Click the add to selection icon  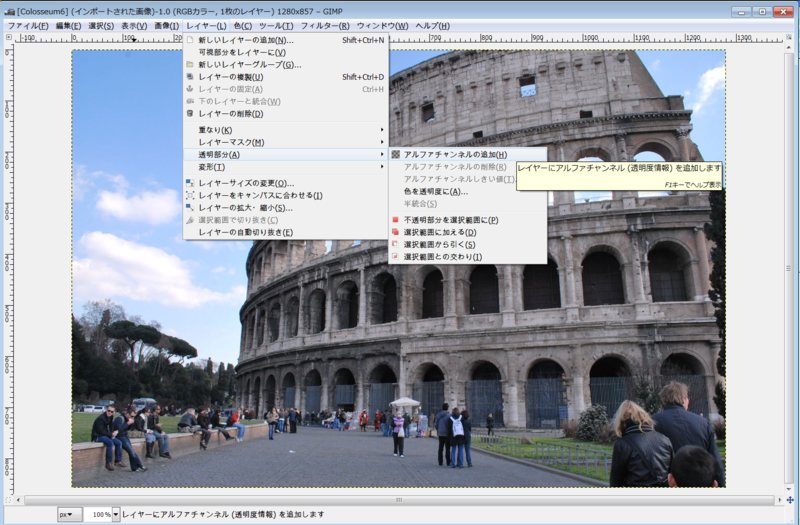pyautogui.click(x=395, y=232)
